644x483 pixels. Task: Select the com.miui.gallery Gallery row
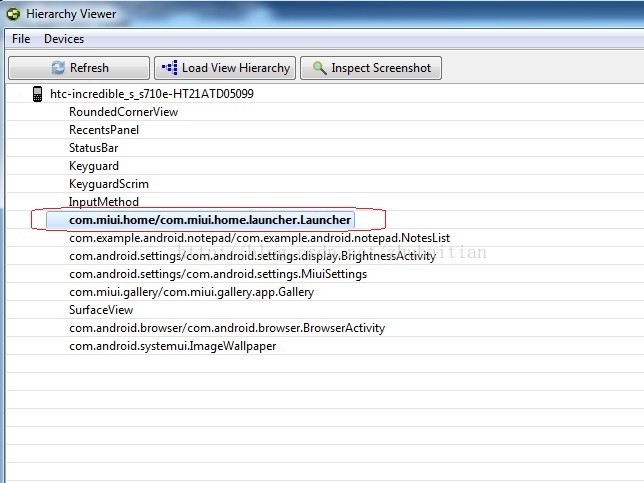coord(191,292)
